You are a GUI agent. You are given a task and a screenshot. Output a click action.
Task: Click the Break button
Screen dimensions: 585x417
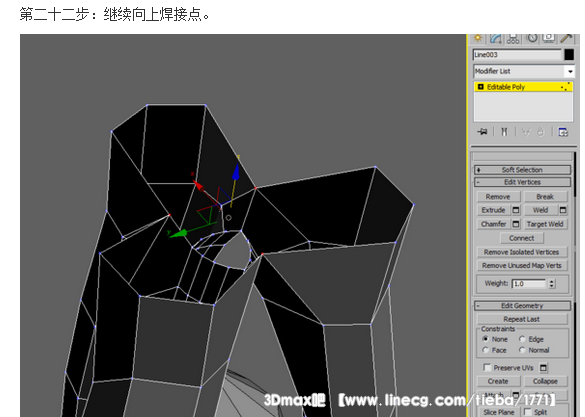point(545,197)
